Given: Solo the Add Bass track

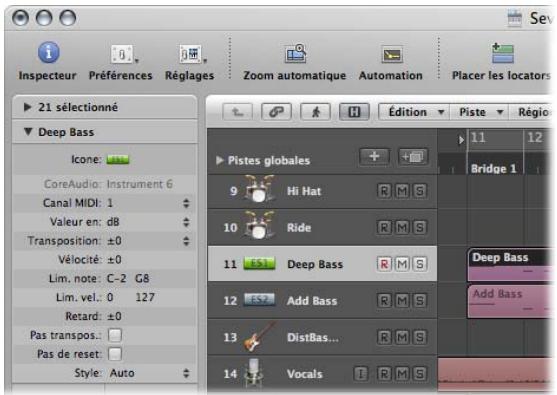Looking at the screenshot, I should [x=420, y=301].
